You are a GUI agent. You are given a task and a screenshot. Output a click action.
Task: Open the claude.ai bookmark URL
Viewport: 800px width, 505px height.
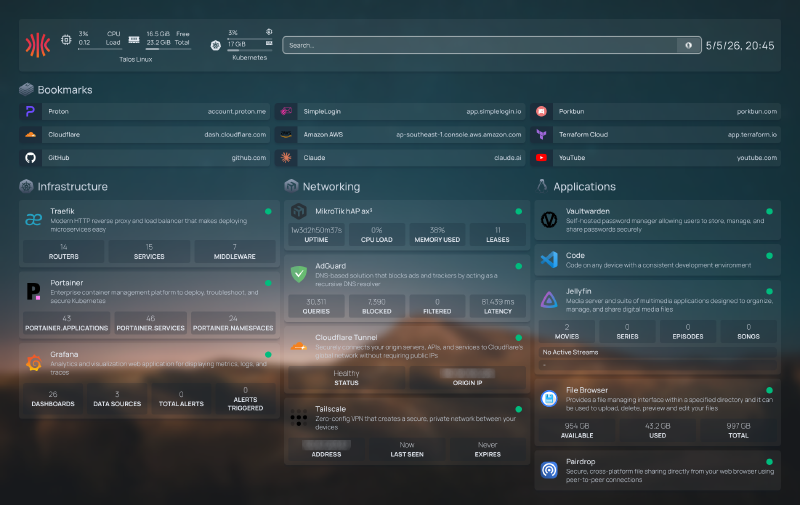[508, 158]
